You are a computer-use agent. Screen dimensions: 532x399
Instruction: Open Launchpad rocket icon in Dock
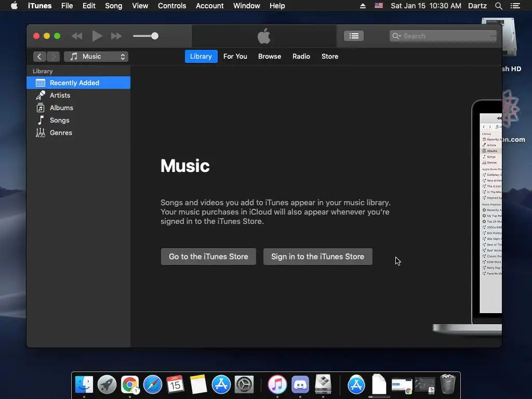107,384
